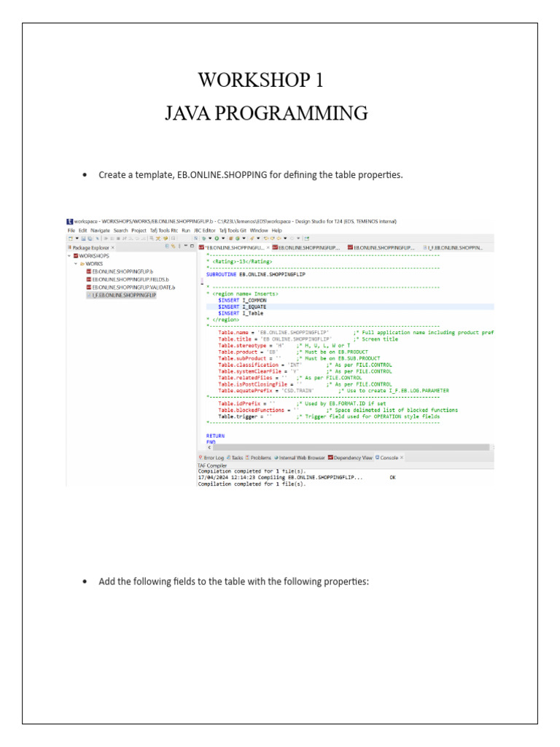Image resolution: width=560 pixels, height=747 pixels.
Task: Click the Dependency View tab icon
Action: (330, 458)
